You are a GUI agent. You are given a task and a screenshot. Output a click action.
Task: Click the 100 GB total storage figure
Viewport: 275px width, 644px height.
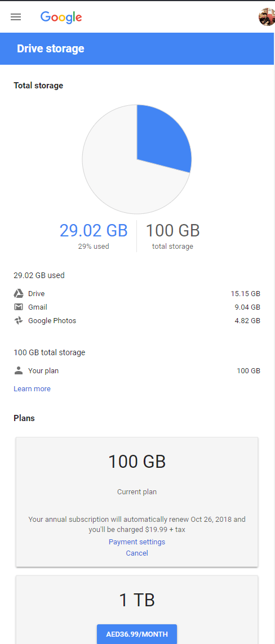(x=172, y=230)
